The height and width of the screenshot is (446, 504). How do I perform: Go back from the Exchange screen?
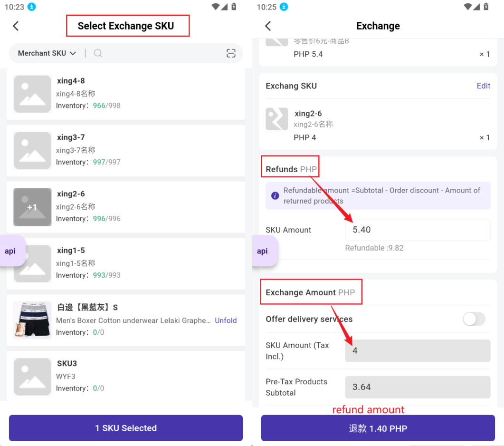[268, 26]
